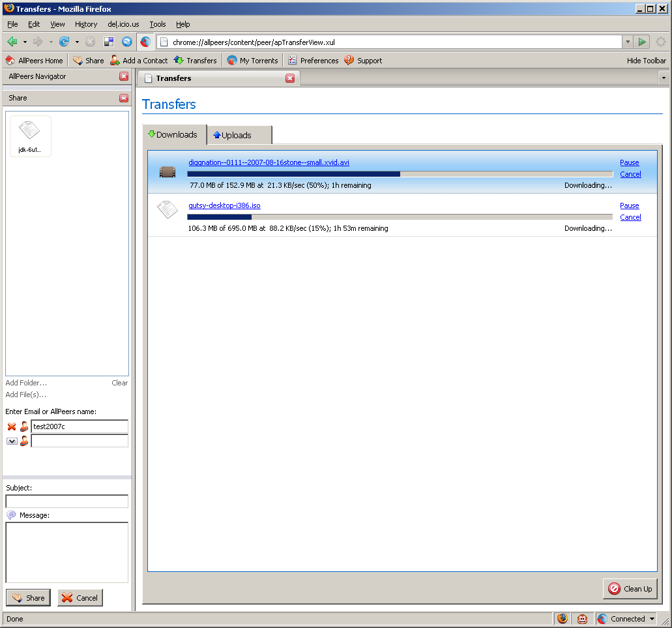
Task: Click the greyed Stop loading icon
Action: pos(90,42)
